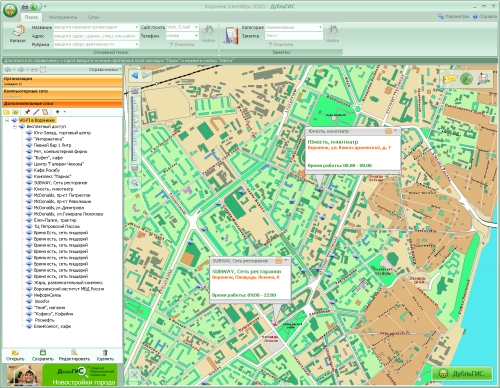The image size is (500, 388).
Task: Click the Удалить button at panel bottom
Action: [105, 355]
